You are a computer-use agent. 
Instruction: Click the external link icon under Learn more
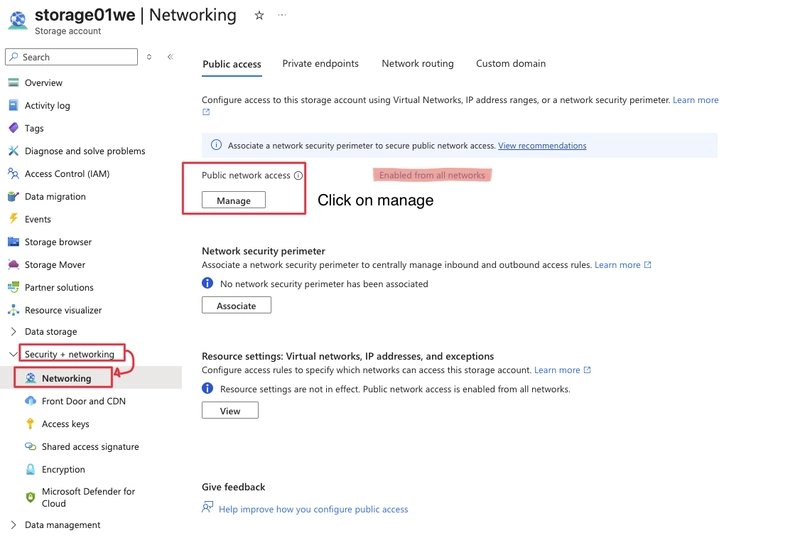coord(206,112)
